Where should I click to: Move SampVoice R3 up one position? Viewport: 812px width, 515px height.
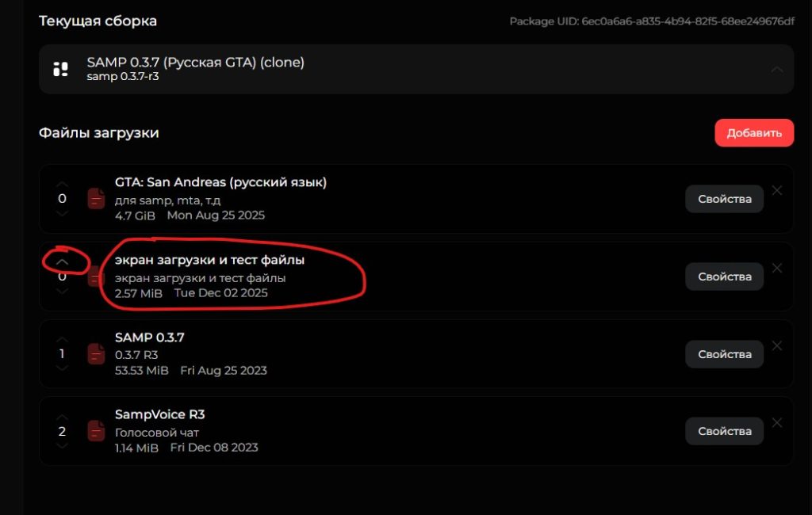tap(62, 417)
